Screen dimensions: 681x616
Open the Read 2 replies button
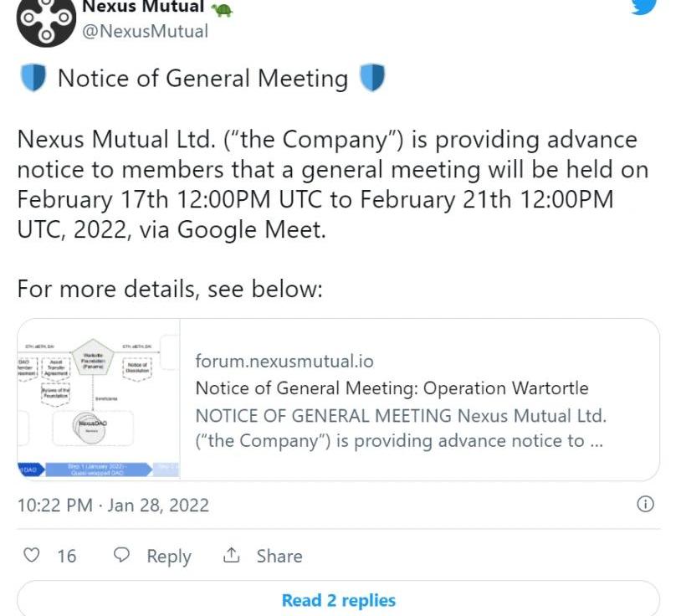click(x=338, y=599)
